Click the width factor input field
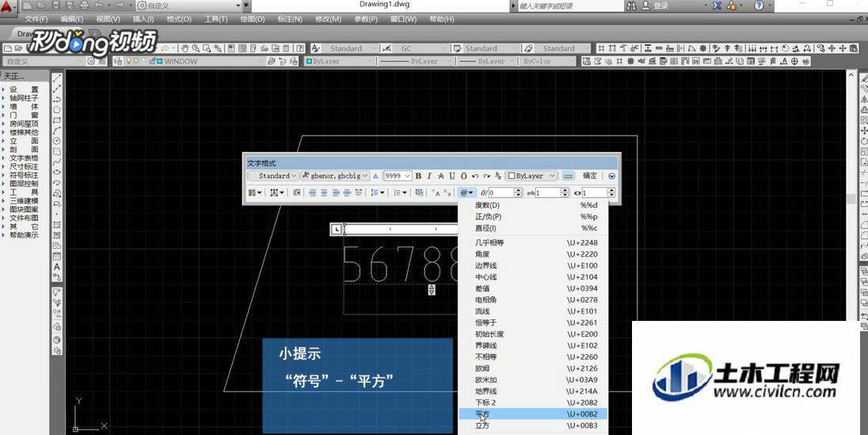The width and height of the screenshot is (868, 435). [595, 193]
